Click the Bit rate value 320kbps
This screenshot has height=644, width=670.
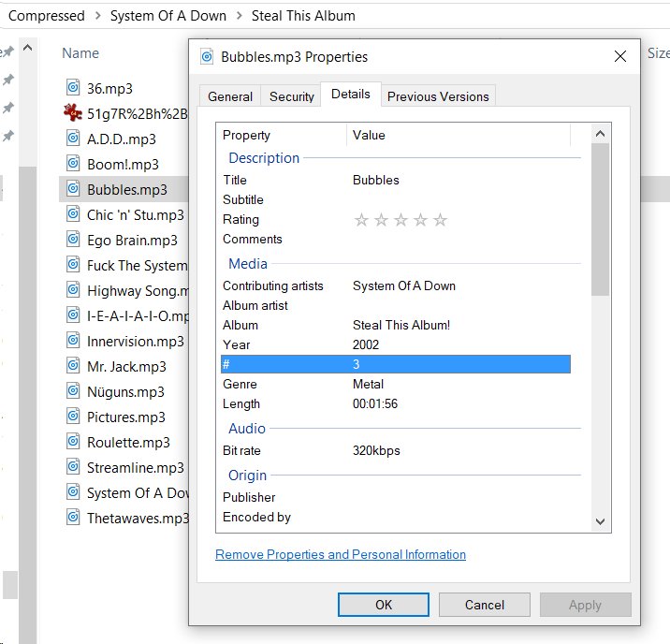coord(376,450)
